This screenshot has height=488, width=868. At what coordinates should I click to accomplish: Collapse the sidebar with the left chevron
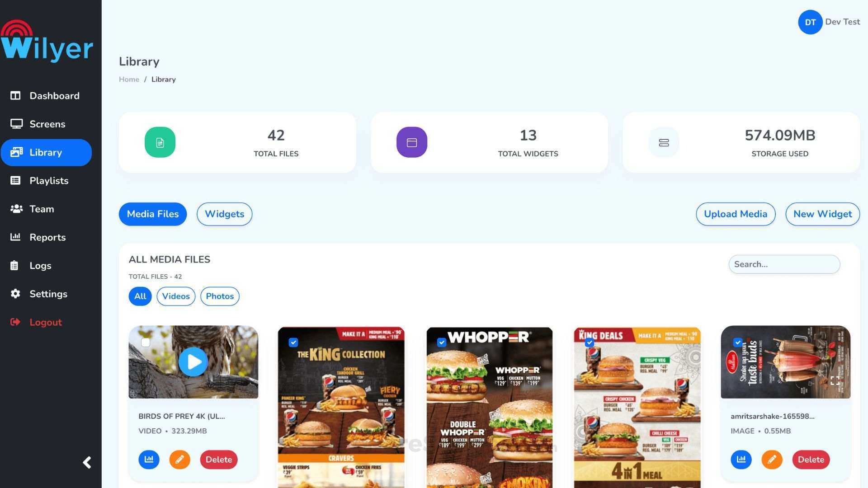pos(87,462)
